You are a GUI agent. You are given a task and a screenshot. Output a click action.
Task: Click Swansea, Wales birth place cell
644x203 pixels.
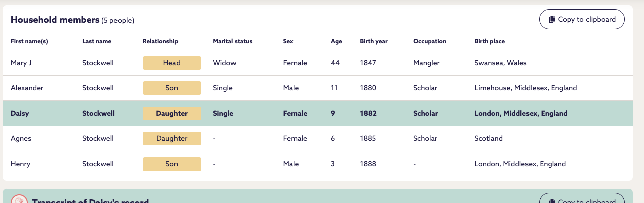click(500, 63)
